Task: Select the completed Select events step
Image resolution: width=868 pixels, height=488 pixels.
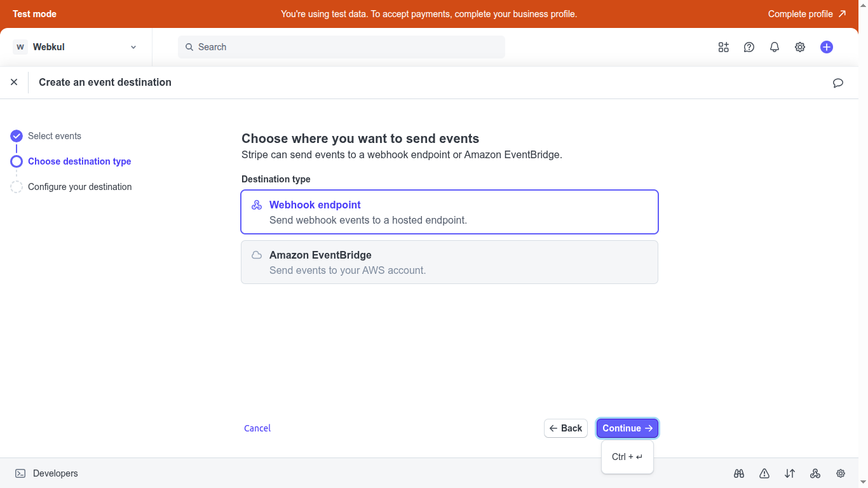Action: 54,135
